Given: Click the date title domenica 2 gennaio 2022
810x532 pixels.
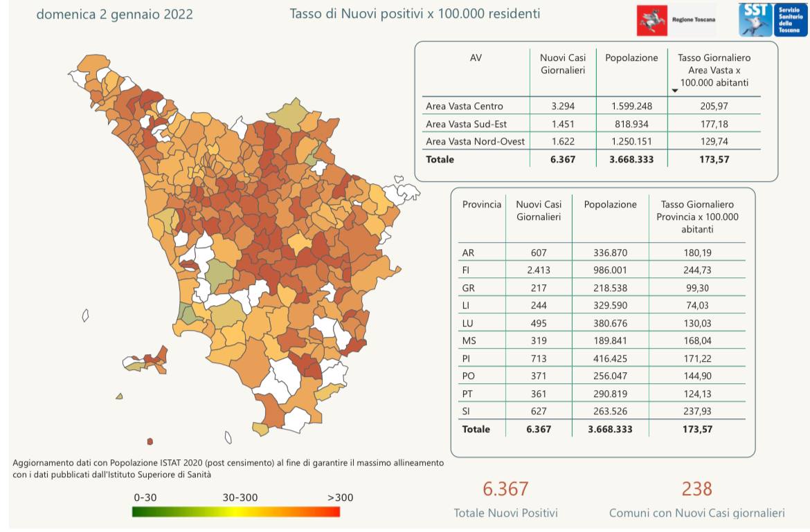Looking at the screenshot, I should [114, 15].
